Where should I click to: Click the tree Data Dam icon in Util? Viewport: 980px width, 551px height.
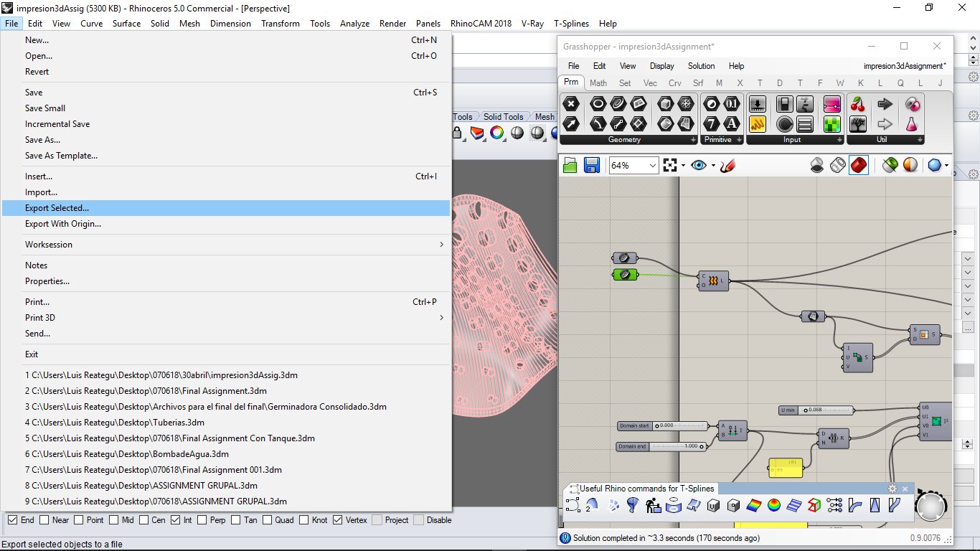pos(858,123)
